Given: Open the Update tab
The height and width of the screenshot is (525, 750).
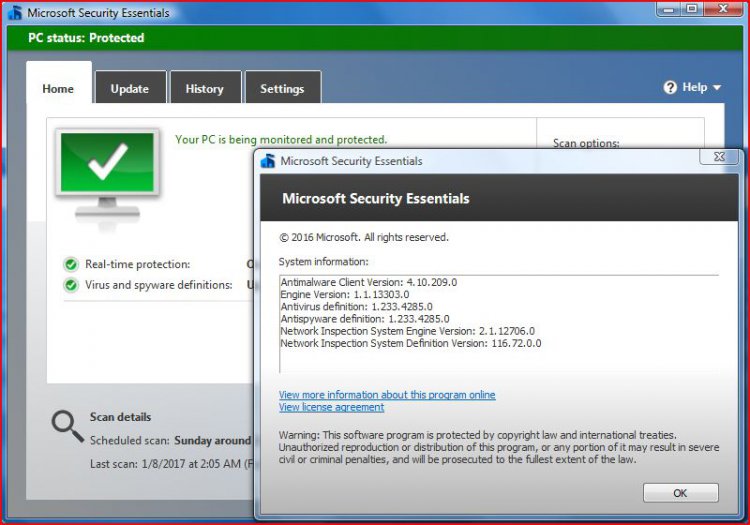Looking at the screenshot, I should click(130, 88).
